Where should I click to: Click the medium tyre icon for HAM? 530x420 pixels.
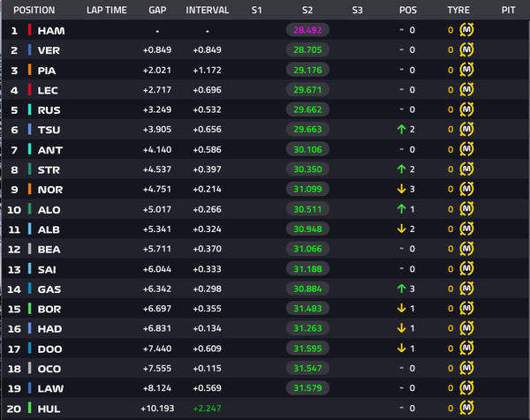466,30
